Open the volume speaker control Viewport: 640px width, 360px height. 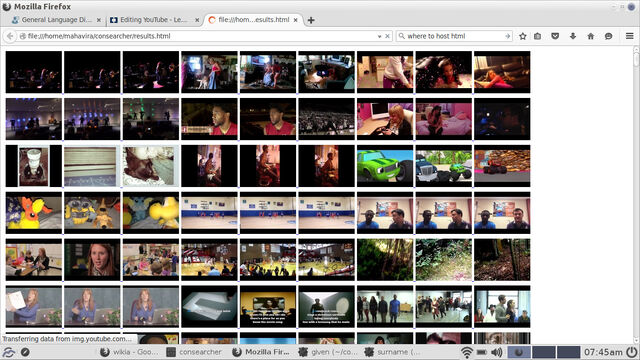[497, 352]
